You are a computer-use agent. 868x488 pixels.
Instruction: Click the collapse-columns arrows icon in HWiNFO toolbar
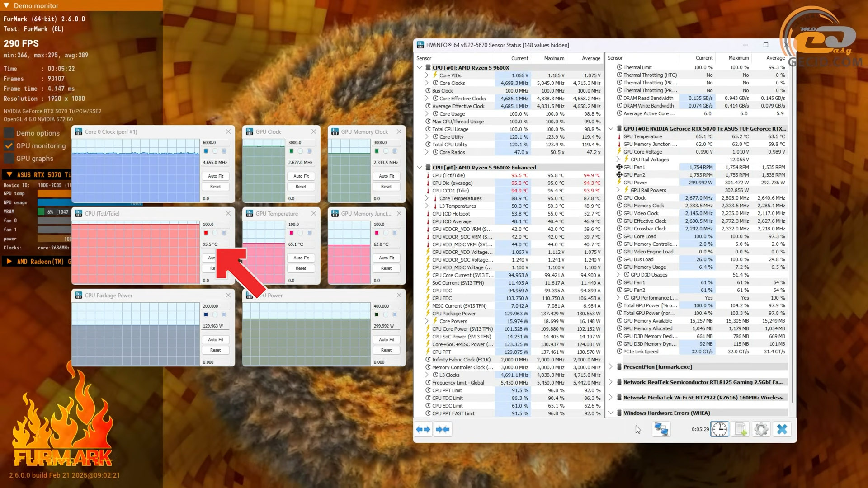tap(443, 429)
